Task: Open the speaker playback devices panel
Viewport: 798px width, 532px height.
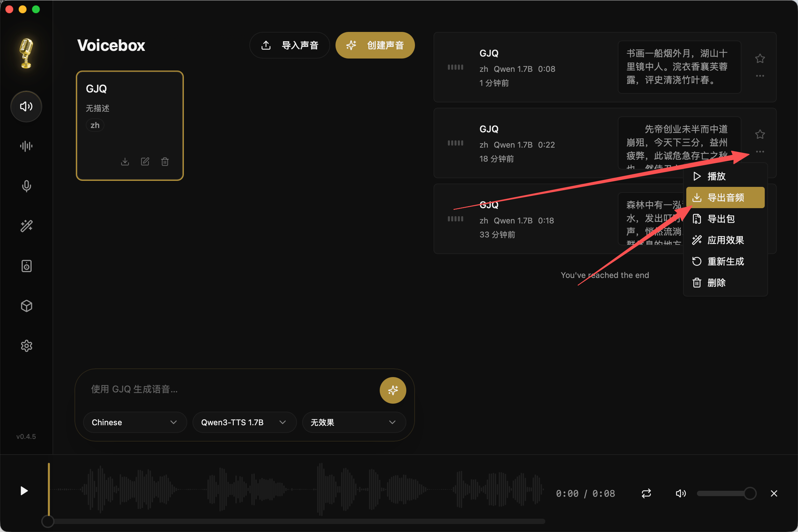Action: (26, 266)
